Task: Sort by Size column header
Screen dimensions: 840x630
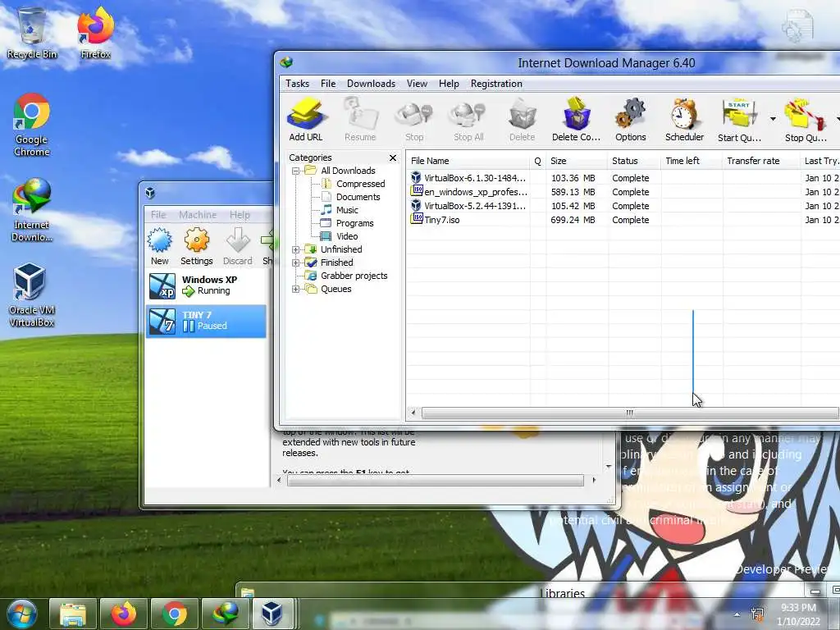Action: (577, 161)
